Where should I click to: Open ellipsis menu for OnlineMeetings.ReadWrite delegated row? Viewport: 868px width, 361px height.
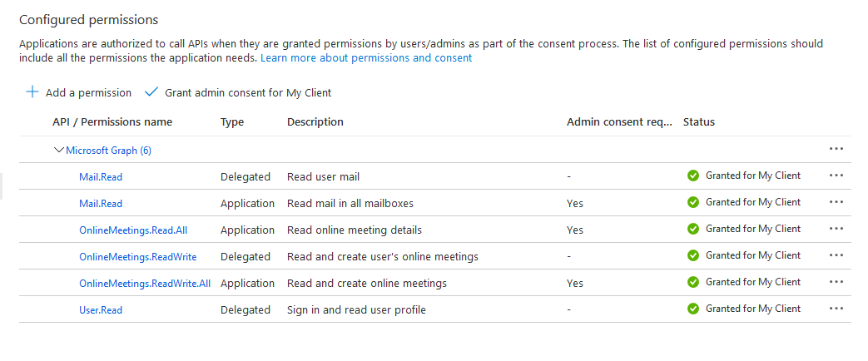[x=836, y=255]
